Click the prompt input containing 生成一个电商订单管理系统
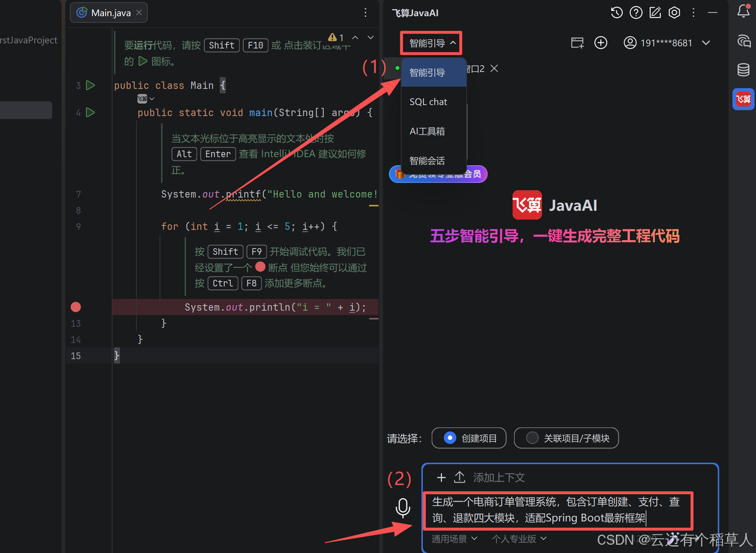The height and width of the screenshot is (553, 756). point(557,510)
